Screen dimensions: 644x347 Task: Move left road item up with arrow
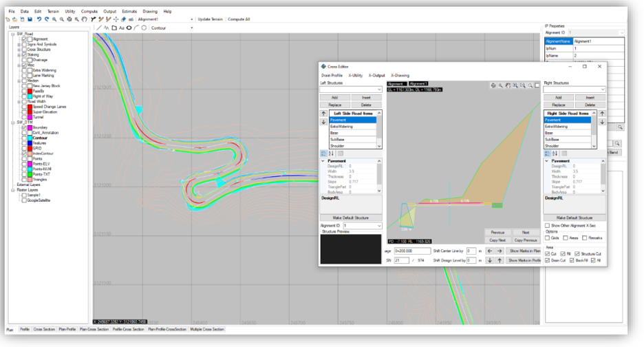coord(324,114)
